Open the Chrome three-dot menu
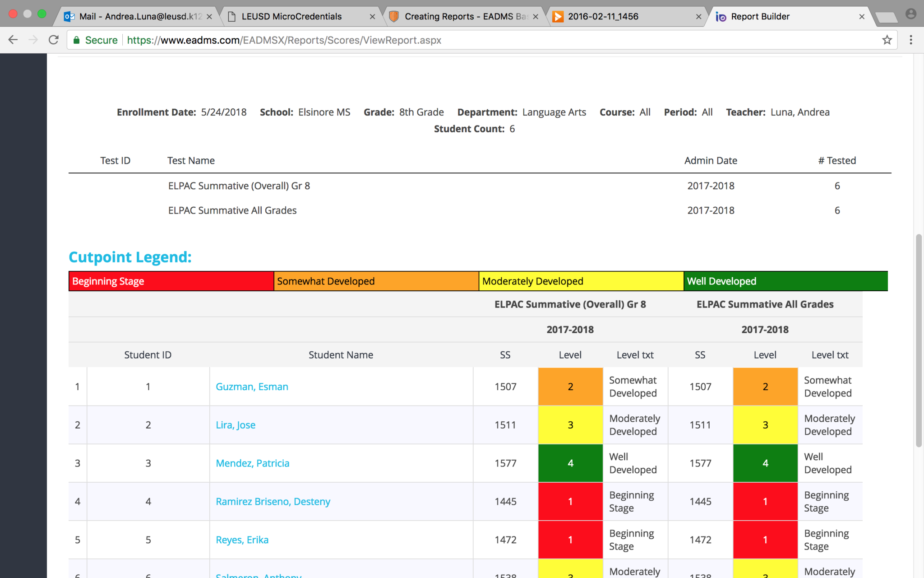Screen dimensions: 924x578 [x=911, y=40]
